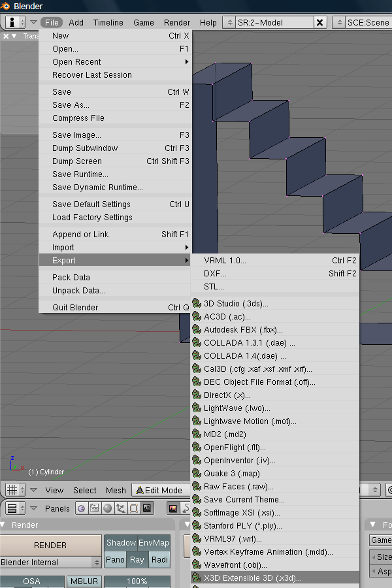Open the Blender Internal renderer dropdown
This screenshot has width=392, height=588.
coord(51,562)
